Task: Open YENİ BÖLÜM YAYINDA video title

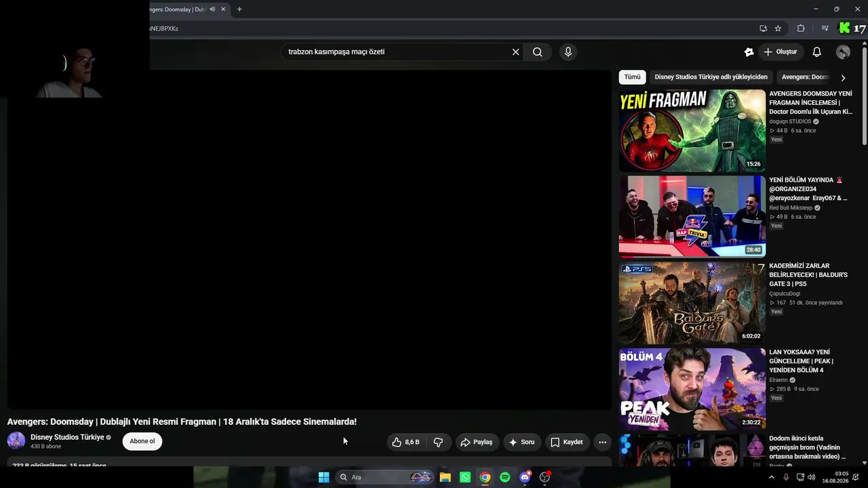Action: pyautogui.click(x=808, y=189)
